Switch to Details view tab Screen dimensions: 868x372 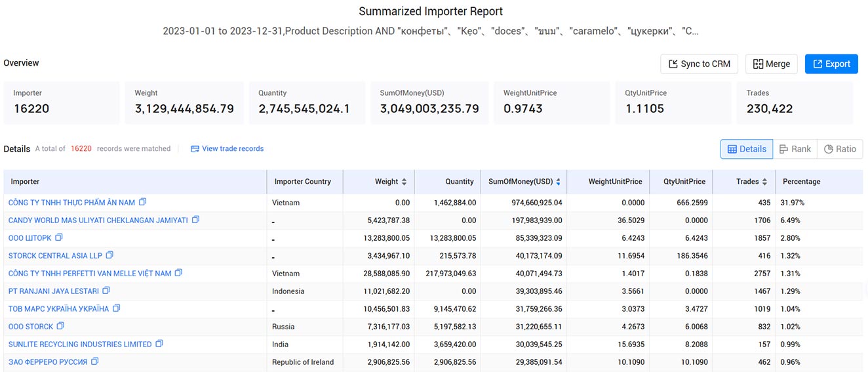point(746,149)
